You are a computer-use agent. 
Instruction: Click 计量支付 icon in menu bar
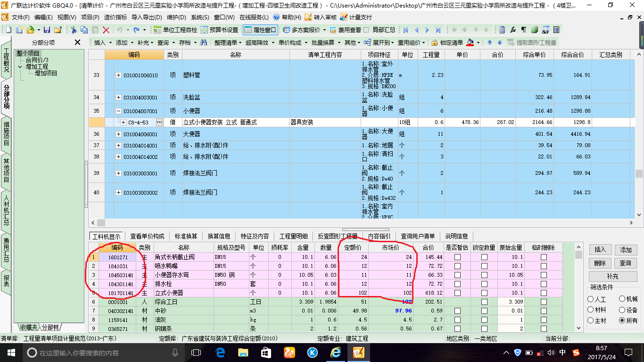point(356,17)
